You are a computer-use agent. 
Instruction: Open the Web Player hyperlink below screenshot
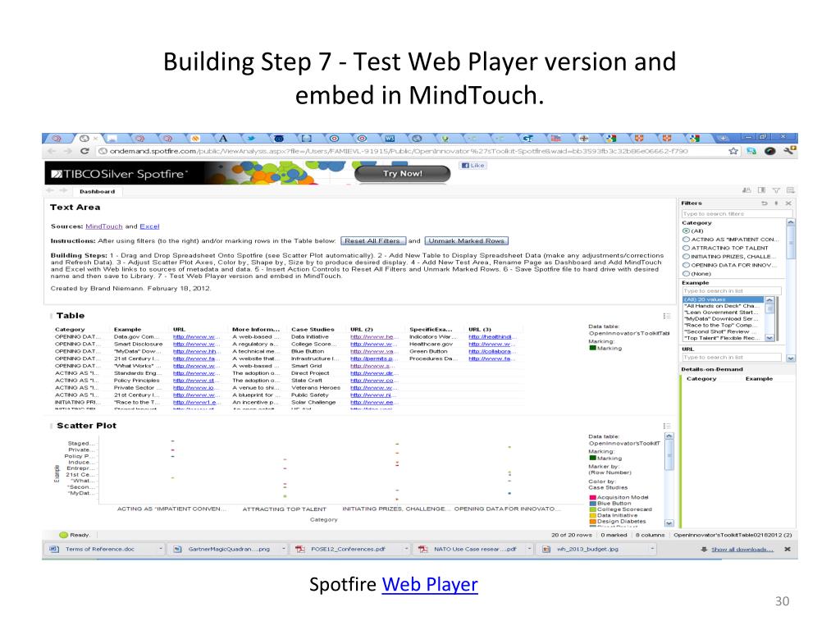tap(430, 584)
